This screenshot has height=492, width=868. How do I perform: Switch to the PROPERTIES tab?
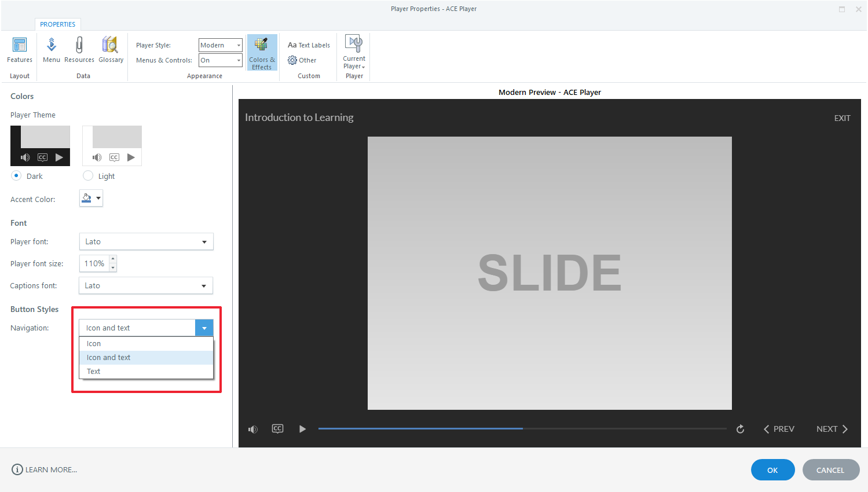pos(57,24)
